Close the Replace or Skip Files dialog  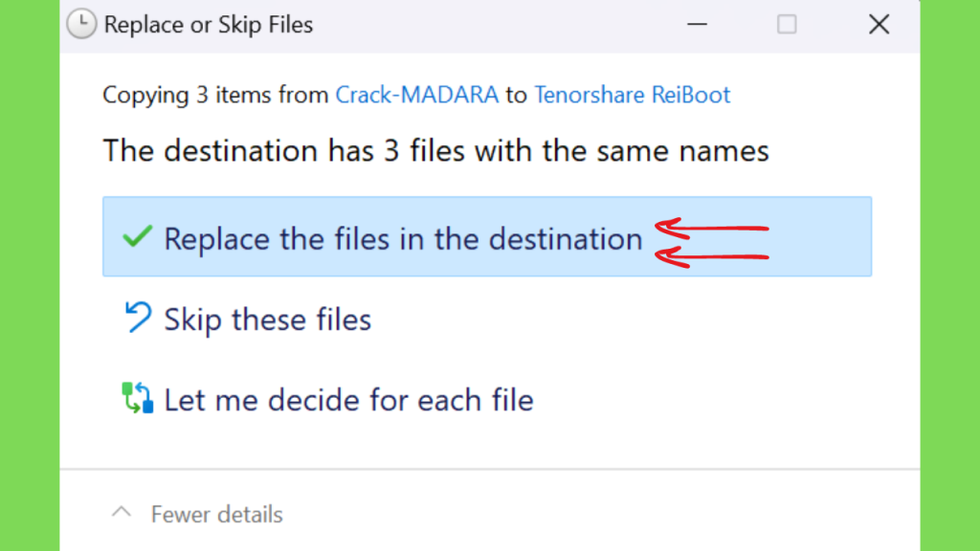tap(879, 24)
